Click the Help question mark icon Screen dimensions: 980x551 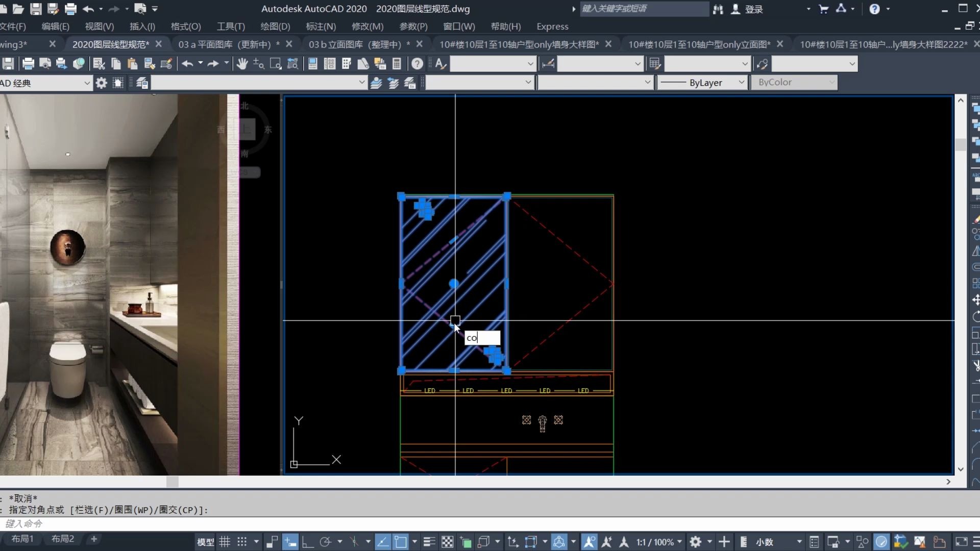tap(417, 64)
